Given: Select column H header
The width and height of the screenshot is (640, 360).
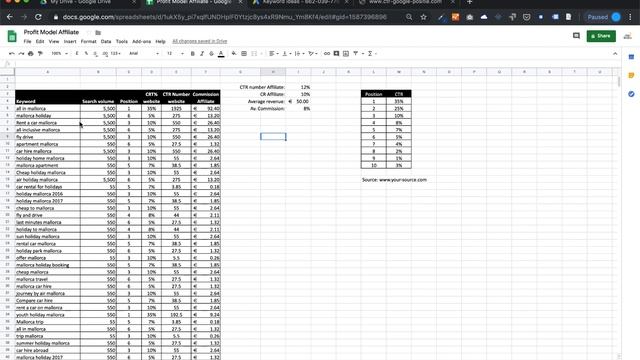Looking at the screenshot, I should click(x=273, y=72).
